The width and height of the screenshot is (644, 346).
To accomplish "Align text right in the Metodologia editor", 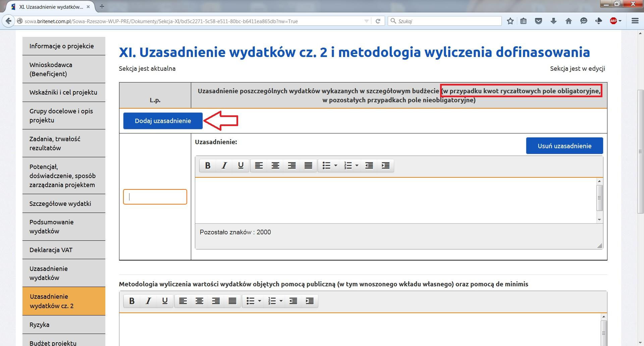I will pos(216,301).
